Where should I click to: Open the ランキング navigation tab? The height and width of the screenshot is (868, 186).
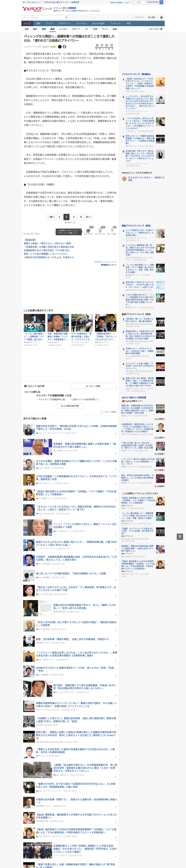pos(115,23)
